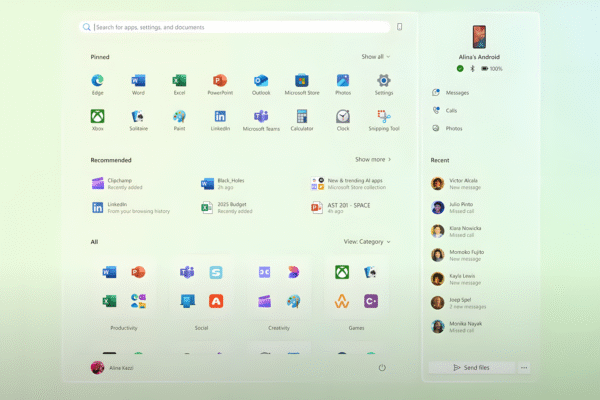Open Xbox in the Games folder

pyautogui.click(x=342, y=272)
